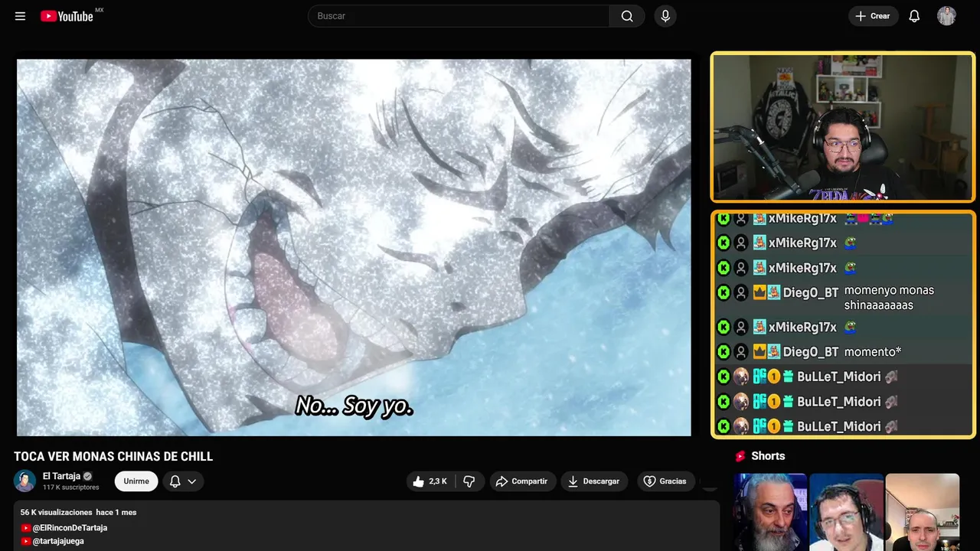Click the 117 K suscriptores text
Image resolution: width=980 pixels, height=551 pixels.
coord(71,487)
